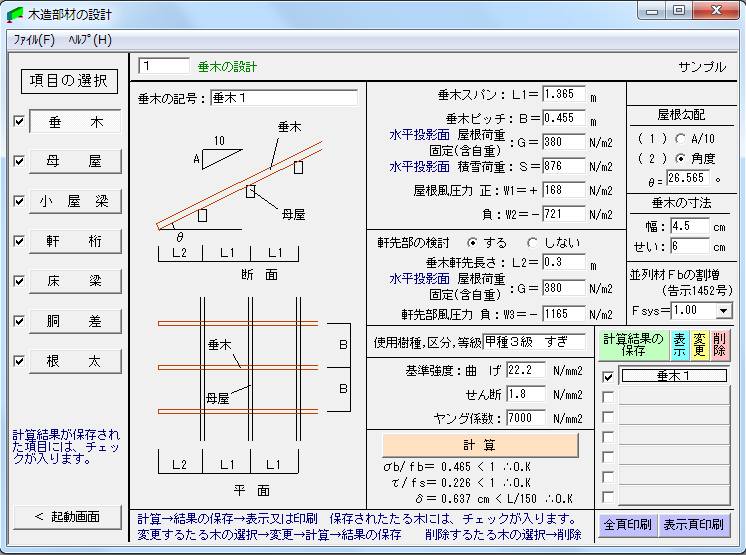
Task: Click the cyan 表示 button
Action: click(679, 345)
